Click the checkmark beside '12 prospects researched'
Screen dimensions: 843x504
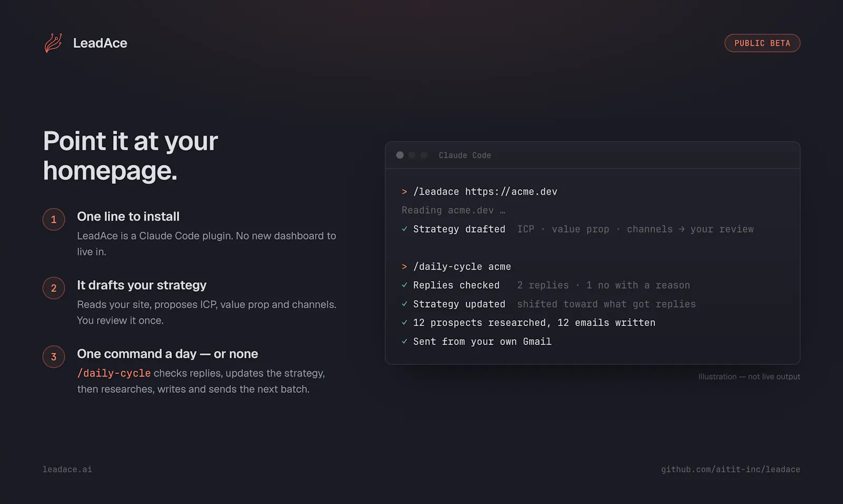(405, 322)
